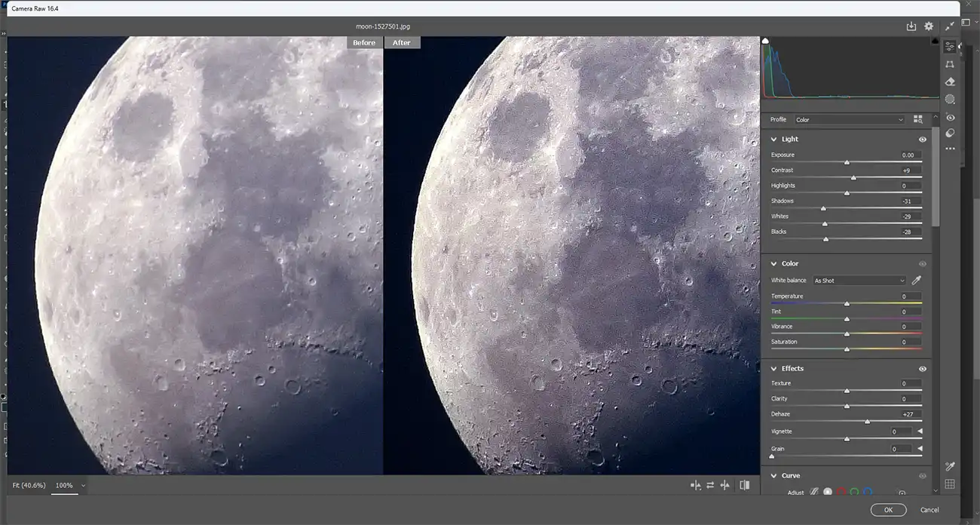Switch to the Before tab
This screenshot has height=525, width=980.
pos(364,43)
